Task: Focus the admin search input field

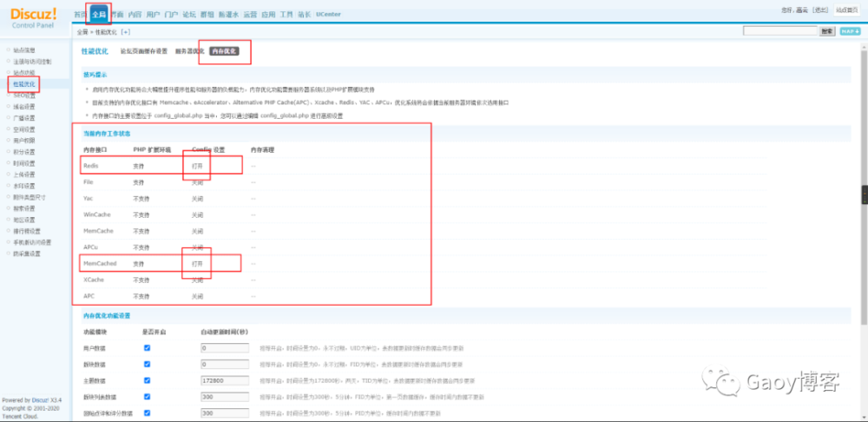Action: [x=780, y=31]
